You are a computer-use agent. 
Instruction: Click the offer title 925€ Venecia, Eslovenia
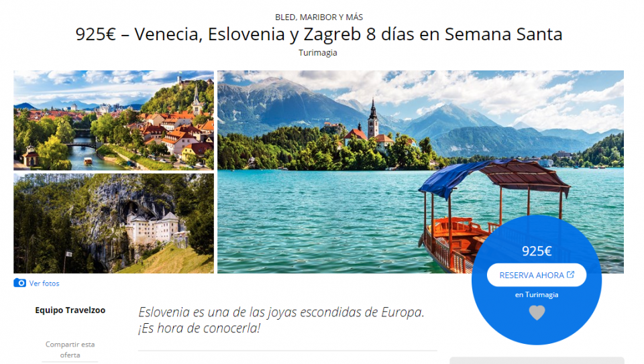[319, 34]
